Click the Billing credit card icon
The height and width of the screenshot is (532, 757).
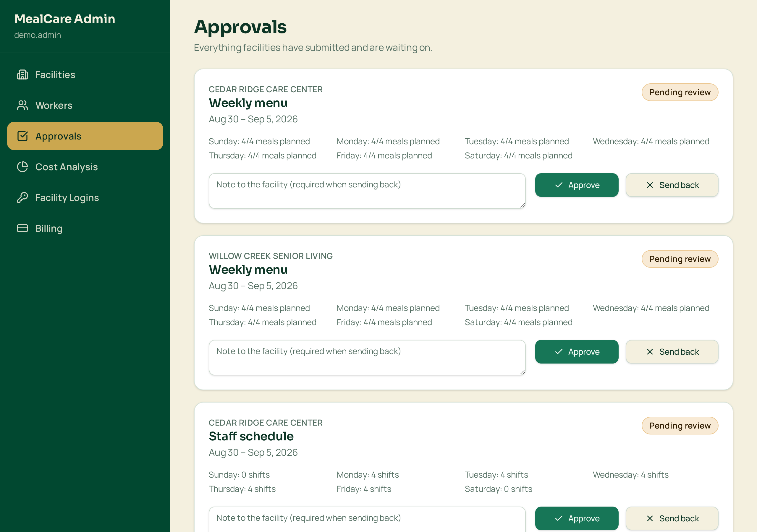tap(22, 228)
